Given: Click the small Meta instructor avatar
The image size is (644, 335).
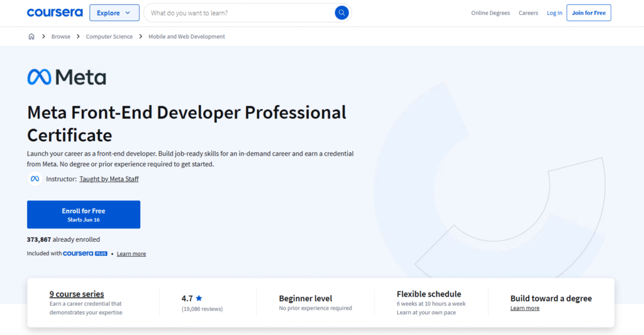Looking at the screenshot, I should click(x=35, y=179).
